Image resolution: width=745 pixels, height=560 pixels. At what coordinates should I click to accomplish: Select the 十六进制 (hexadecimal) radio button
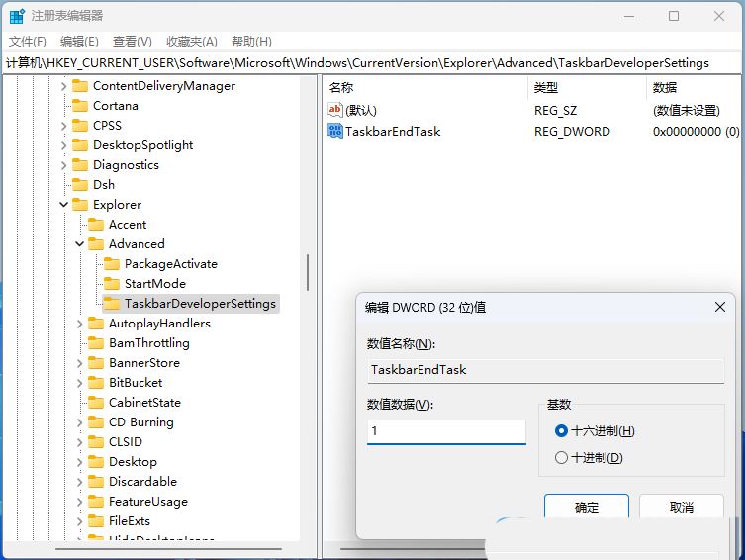562,431
